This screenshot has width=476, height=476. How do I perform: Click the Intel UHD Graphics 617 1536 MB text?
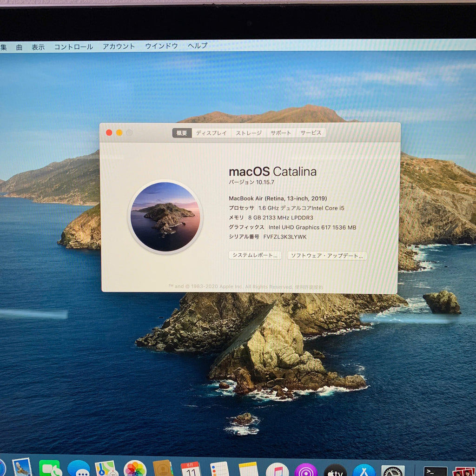pos(312,227)
